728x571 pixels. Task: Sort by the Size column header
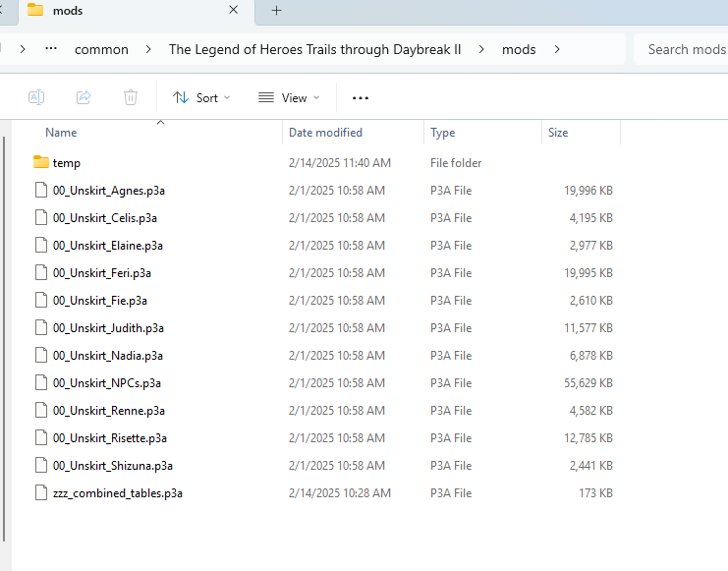[x=558, y=133]
